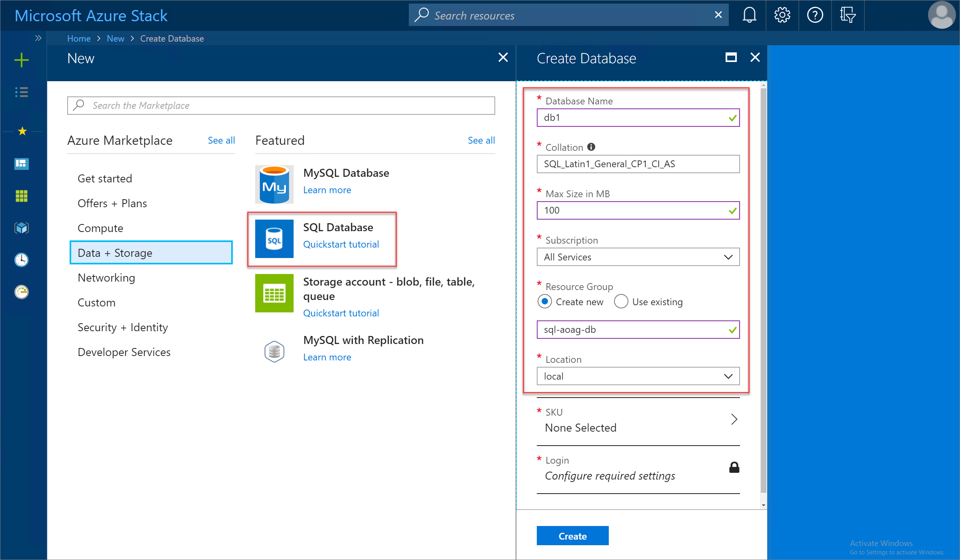Viewport: 960px width, 560px height.
Task: Click the Azure Stack settings gear icon
Action: [x=782, y=15]
